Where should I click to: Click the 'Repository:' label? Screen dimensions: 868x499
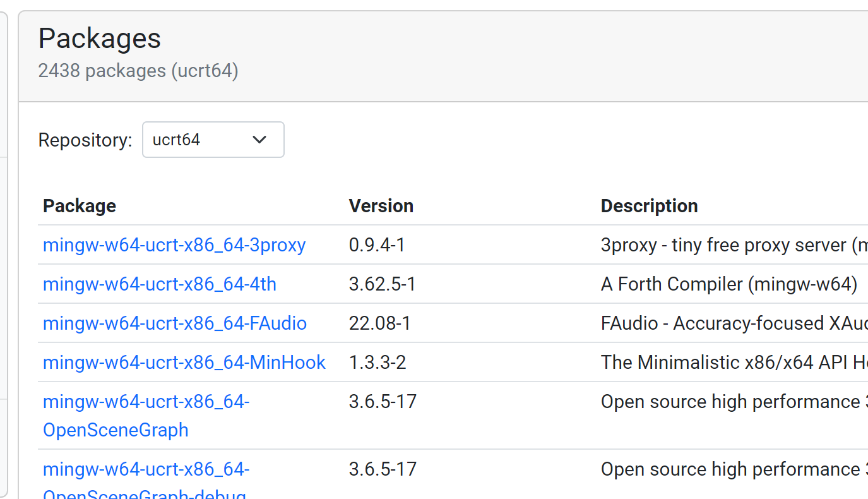85,140
